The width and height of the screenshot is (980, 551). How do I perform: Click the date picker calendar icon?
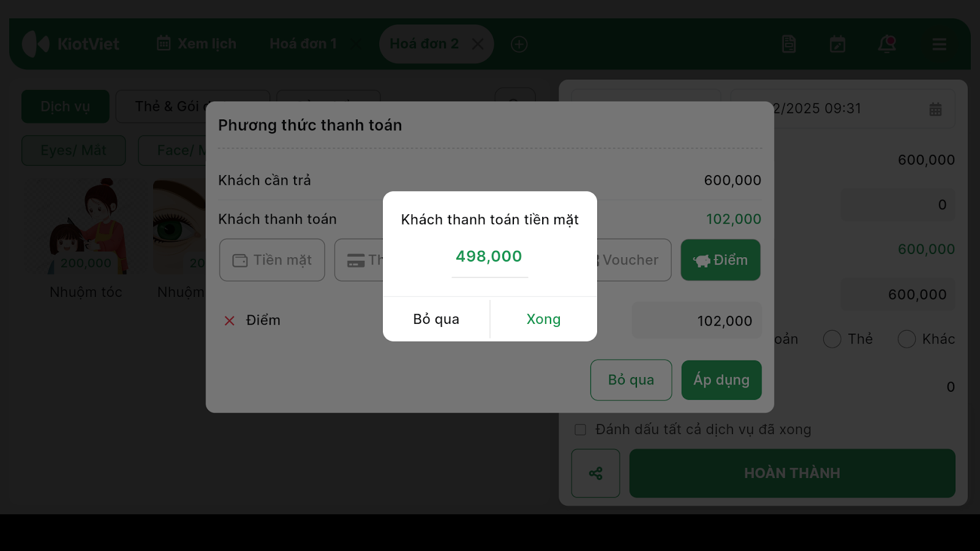pos(935,109)
